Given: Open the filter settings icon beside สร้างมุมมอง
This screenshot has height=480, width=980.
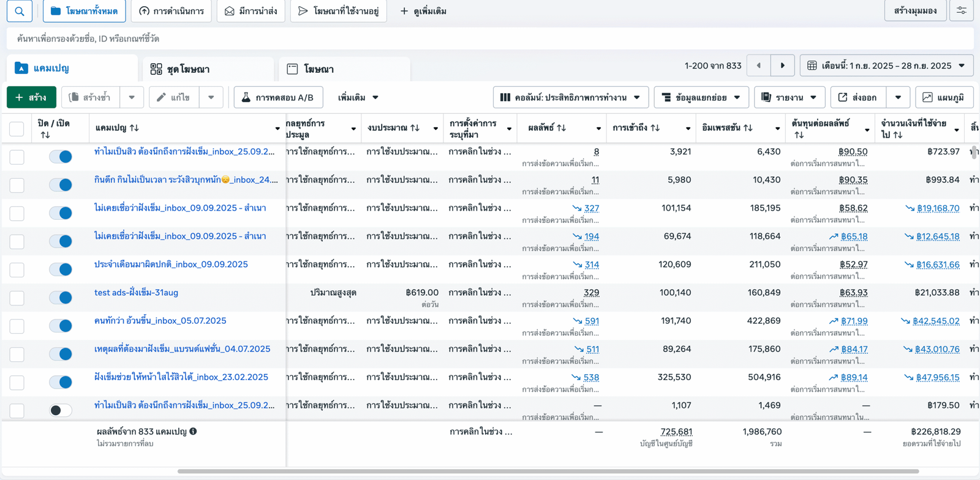Looking at the screenshot, I should click(x=962, y=11).
